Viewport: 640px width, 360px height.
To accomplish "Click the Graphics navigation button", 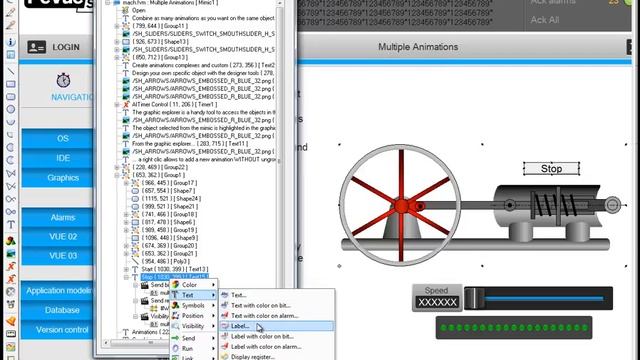I will 57,178.
